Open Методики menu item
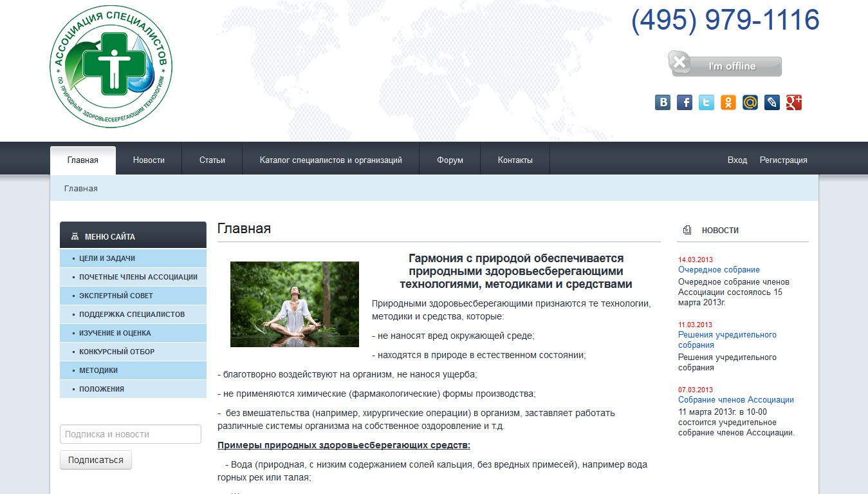The image size is (868, 494). (133, 370)
